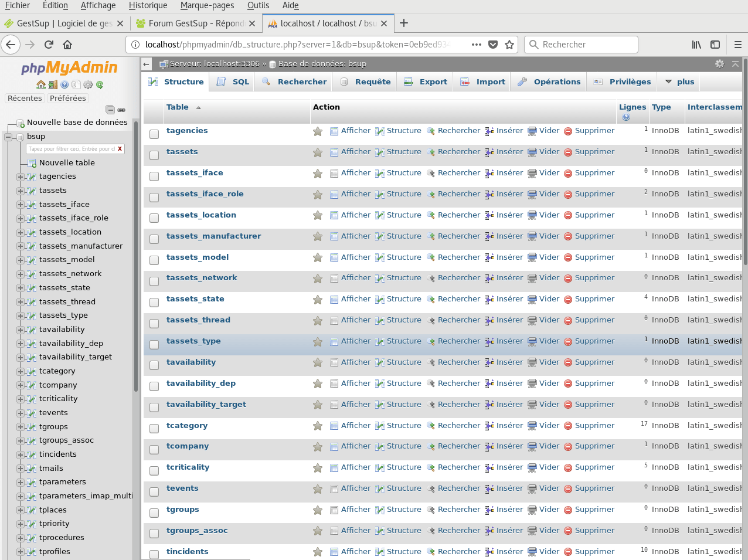Open page settings gear in top bar
The width and height of the screenshot is (748, 560).
tap(719, 64)
